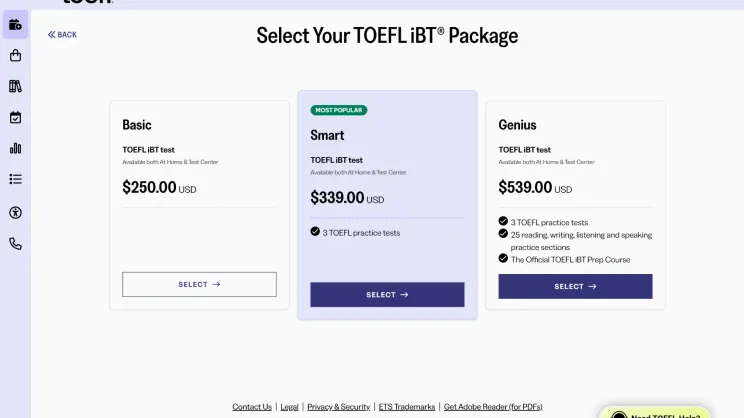Image resolution: width=744 pixels, height=418 pixels.
Task: Open the library books icon in sidebar
Action: click(15, 86)
